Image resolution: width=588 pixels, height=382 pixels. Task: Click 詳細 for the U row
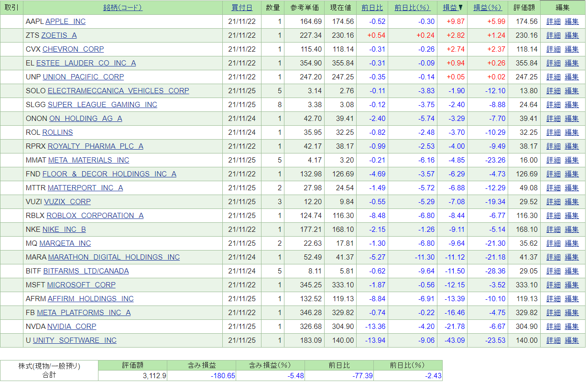click(554, 340)
